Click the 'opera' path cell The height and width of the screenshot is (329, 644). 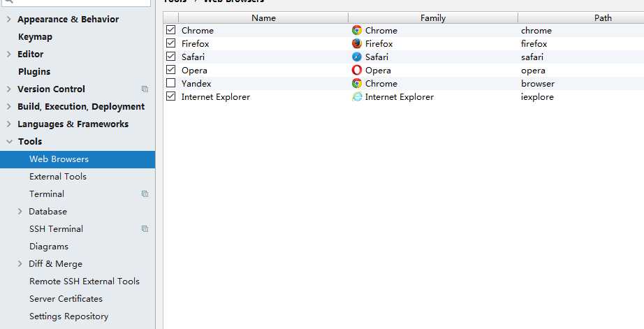tap(580, 71)
